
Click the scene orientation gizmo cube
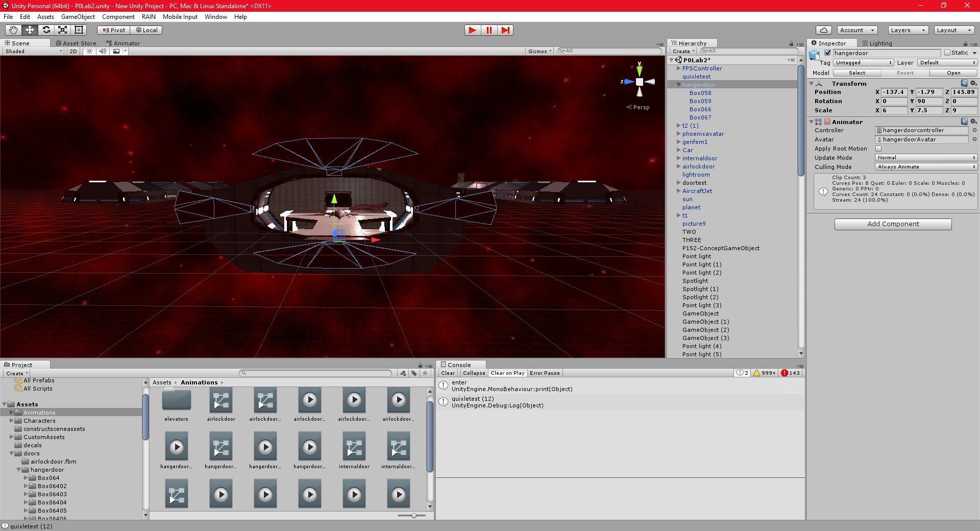pos(639,82)
